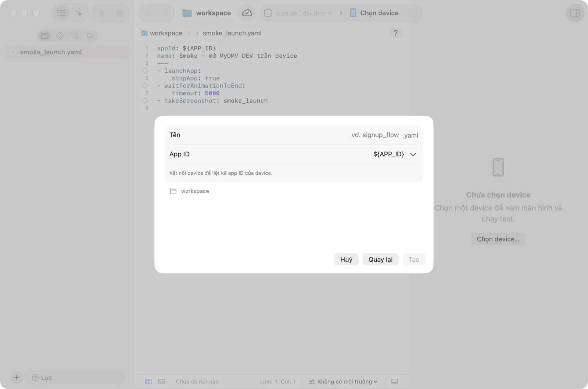Click the Chọn device toolbar selector

click(374, 13)
